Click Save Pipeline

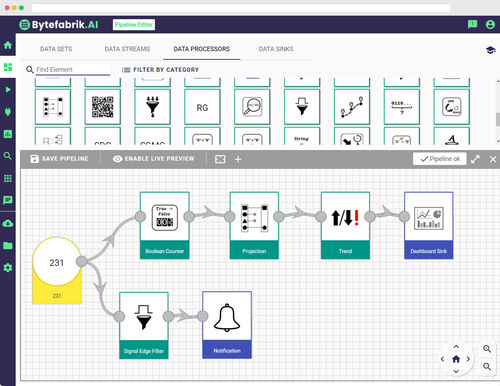tap(59, 159)
